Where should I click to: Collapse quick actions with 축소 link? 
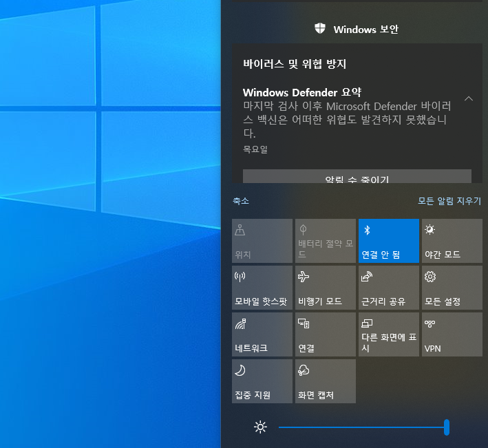pos(241,201)
